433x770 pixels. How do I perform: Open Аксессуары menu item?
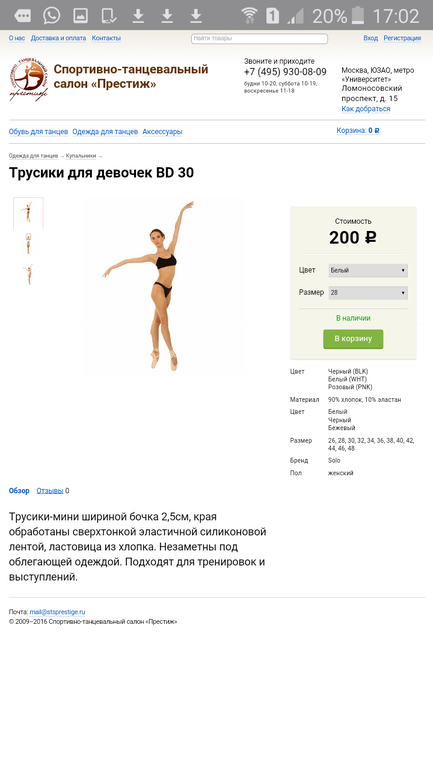[162, 132]
